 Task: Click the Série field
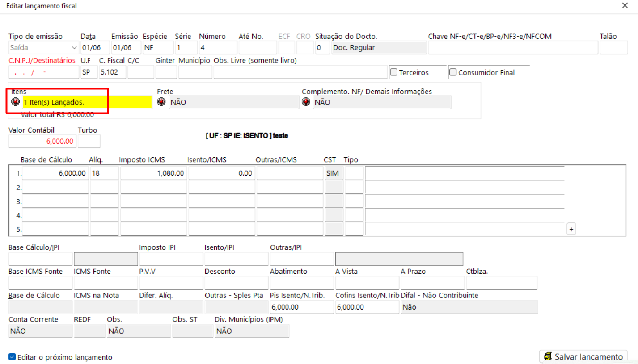click(186, 47)
